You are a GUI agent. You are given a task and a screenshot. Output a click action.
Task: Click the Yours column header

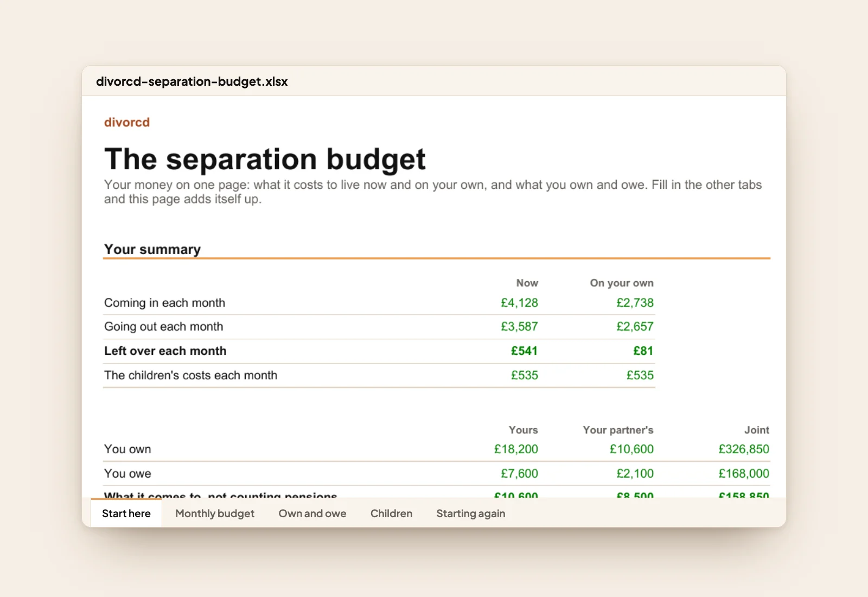tap(524, 430)
